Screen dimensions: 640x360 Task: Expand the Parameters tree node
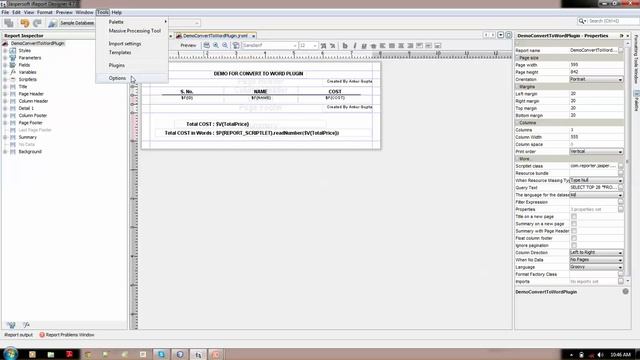[x=5, y=58]
